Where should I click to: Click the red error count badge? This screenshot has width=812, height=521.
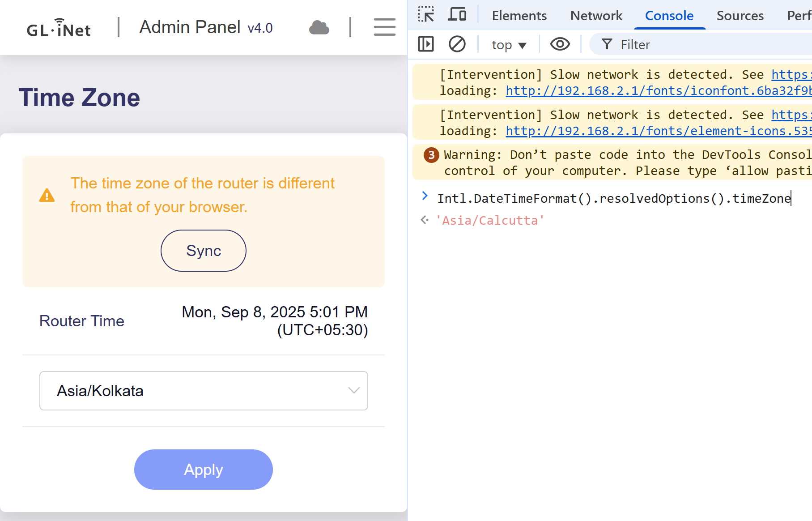pos(431,155)
